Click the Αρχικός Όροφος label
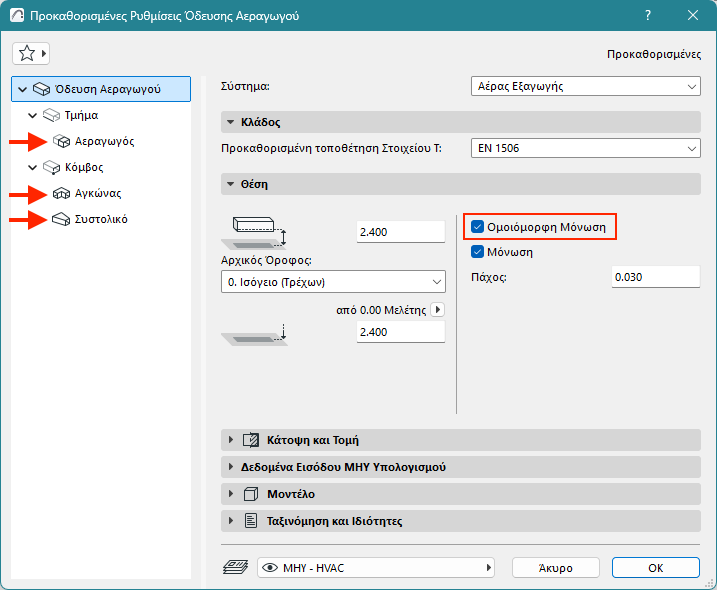 coord(266,260)
